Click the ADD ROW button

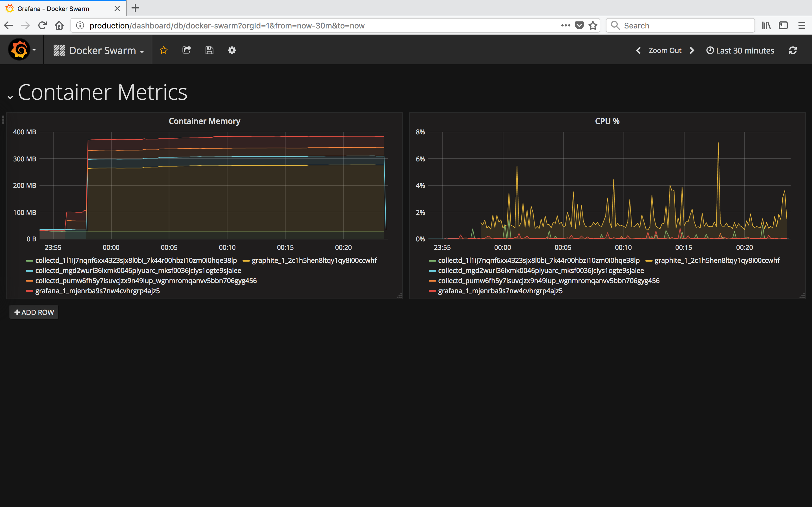pos(34,312)
